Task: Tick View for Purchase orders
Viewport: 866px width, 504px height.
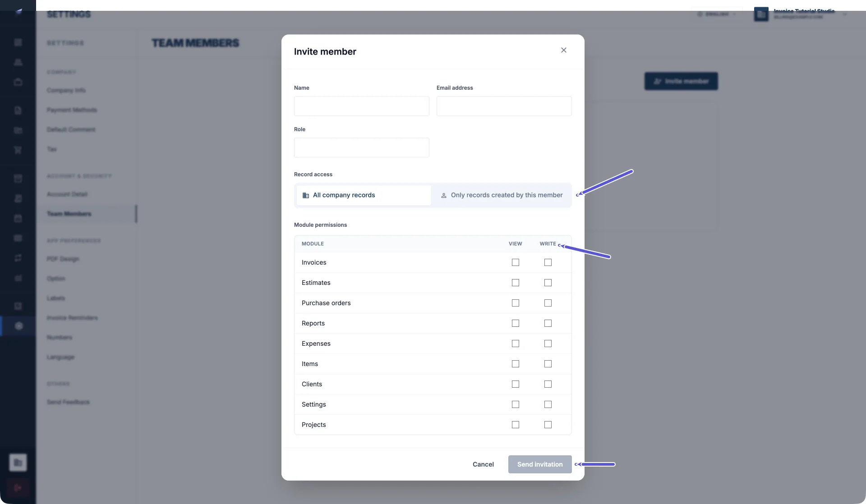Action: point(516,303)
